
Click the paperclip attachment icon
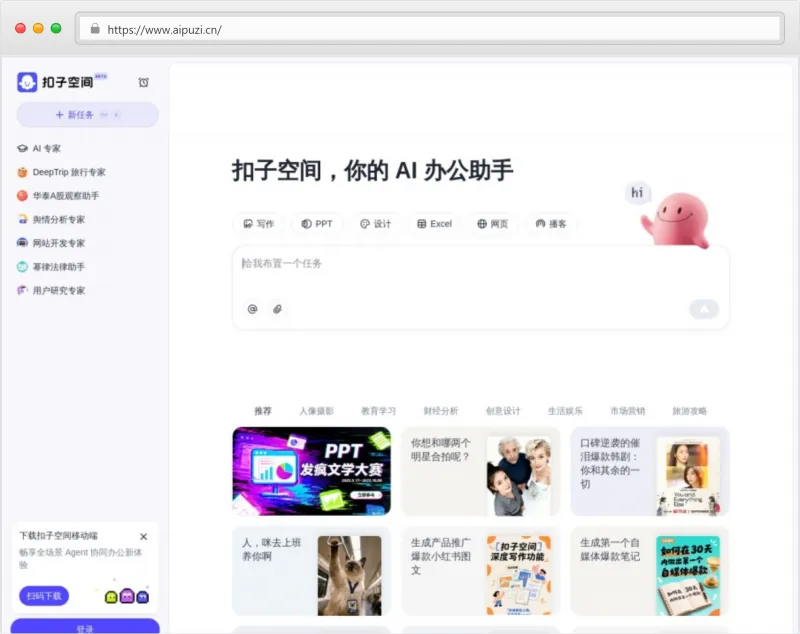tap(277, 309)
